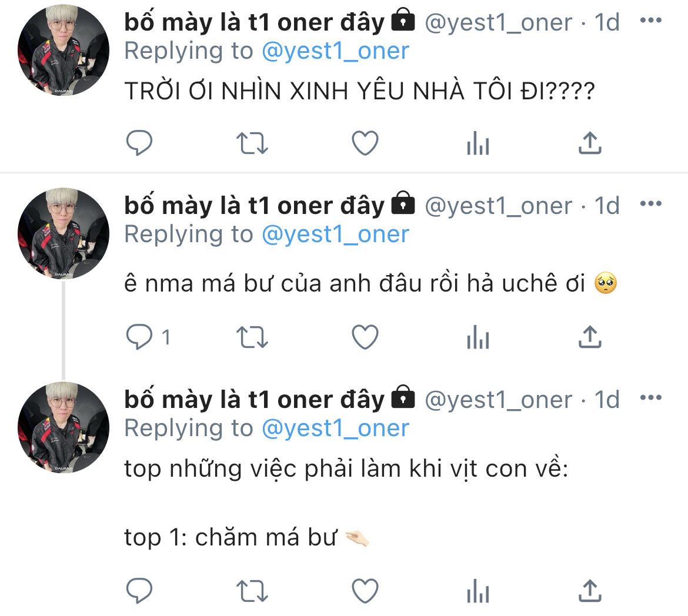Viewport: 688px width, 616px height.
Task: View analytics of the 'má bư của anh' tweet
Action: click(x=478, y=337)
